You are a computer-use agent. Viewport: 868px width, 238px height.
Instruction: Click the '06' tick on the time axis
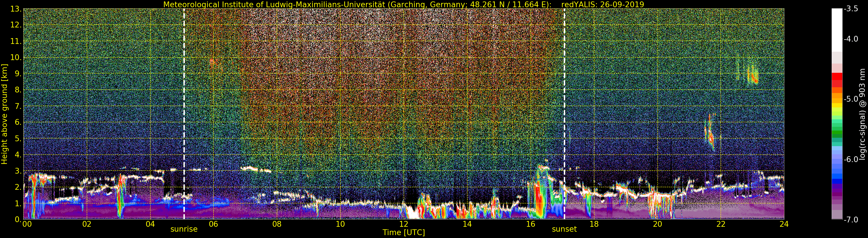(213, 224)
